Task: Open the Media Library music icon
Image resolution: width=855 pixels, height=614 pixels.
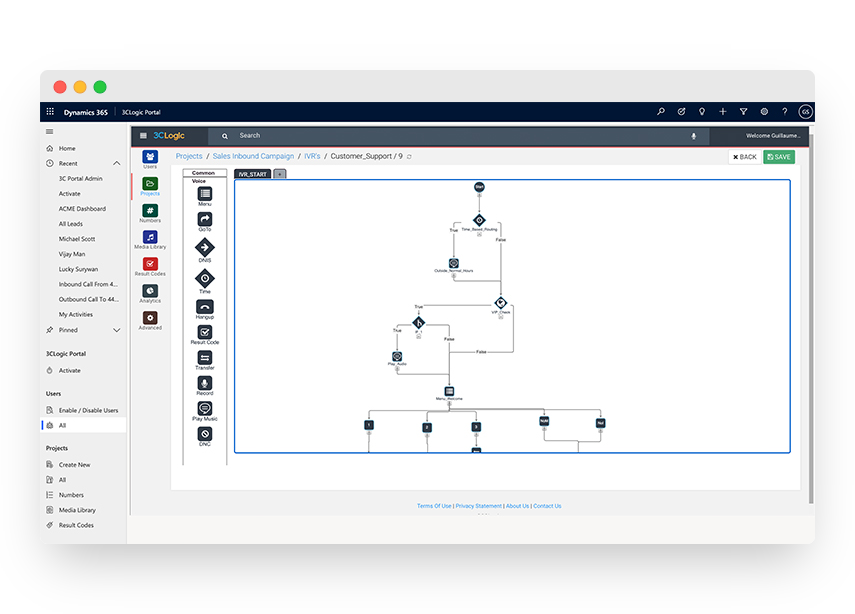Action: coord(150,237)
